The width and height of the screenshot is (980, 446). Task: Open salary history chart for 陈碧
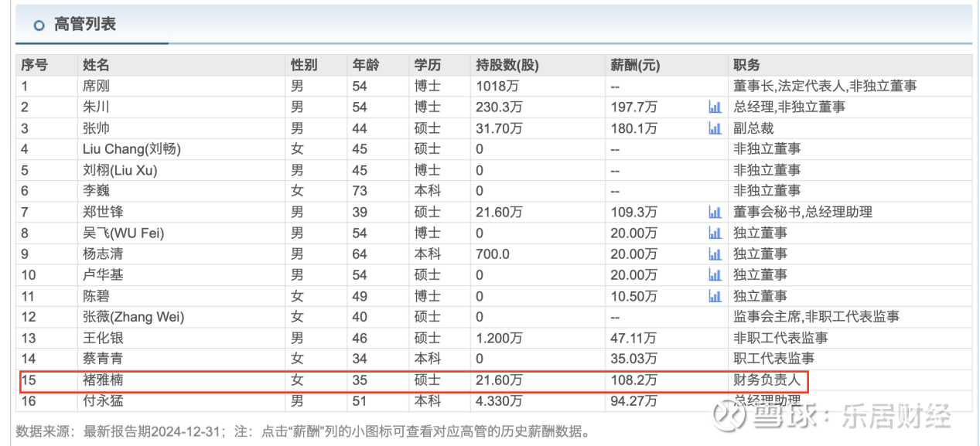(x=715, y=295)
